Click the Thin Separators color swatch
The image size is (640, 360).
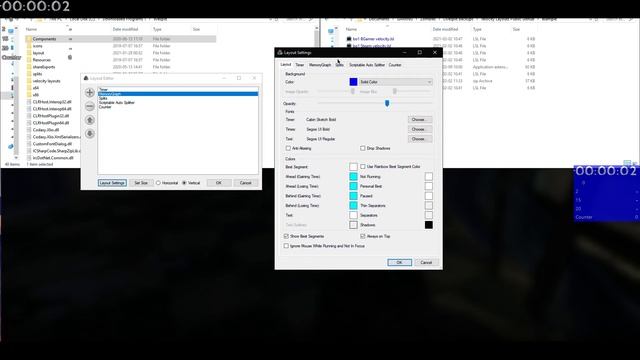tap(429, 206)
